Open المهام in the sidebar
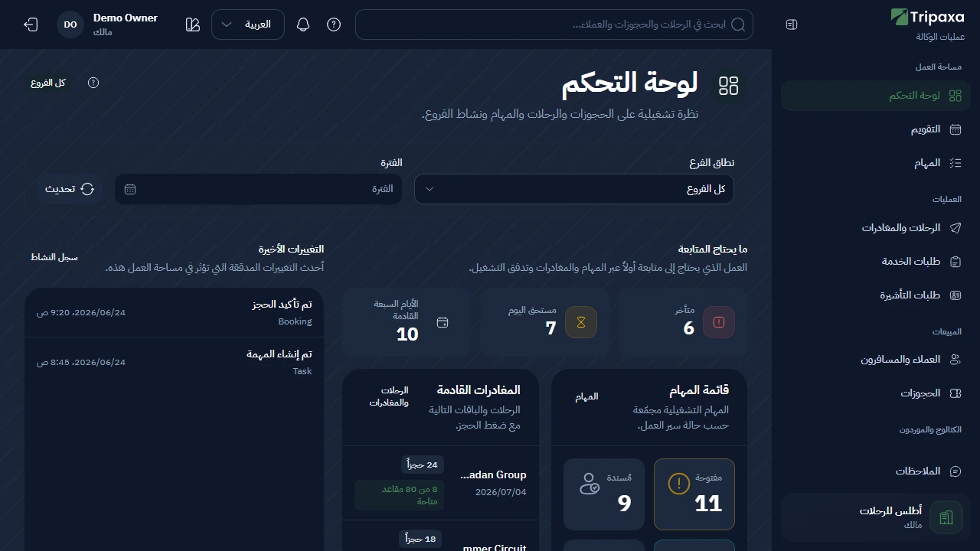This screenshot has width=980, height=551. tap(876, 163)
